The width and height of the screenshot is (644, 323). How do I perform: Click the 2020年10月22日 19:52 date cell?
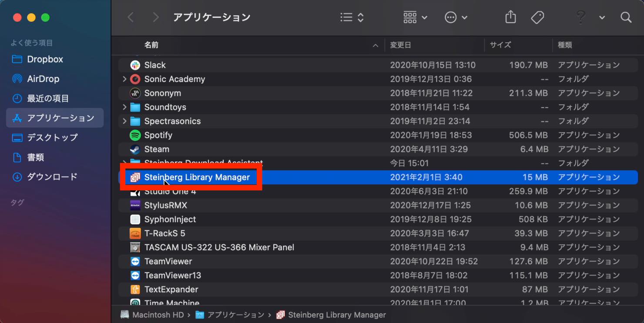click(x=434, y=261)
